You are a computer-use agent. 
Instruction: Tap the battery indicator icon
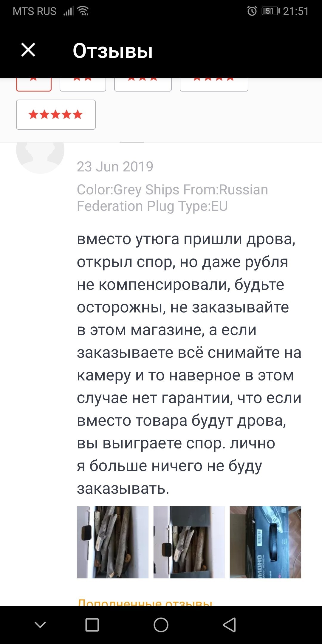pos(270,11)
